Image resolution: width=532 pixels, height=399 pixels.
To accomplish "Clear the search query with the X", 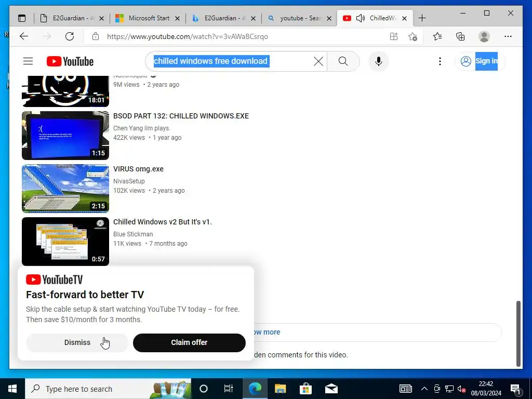I will click(318, 61).
